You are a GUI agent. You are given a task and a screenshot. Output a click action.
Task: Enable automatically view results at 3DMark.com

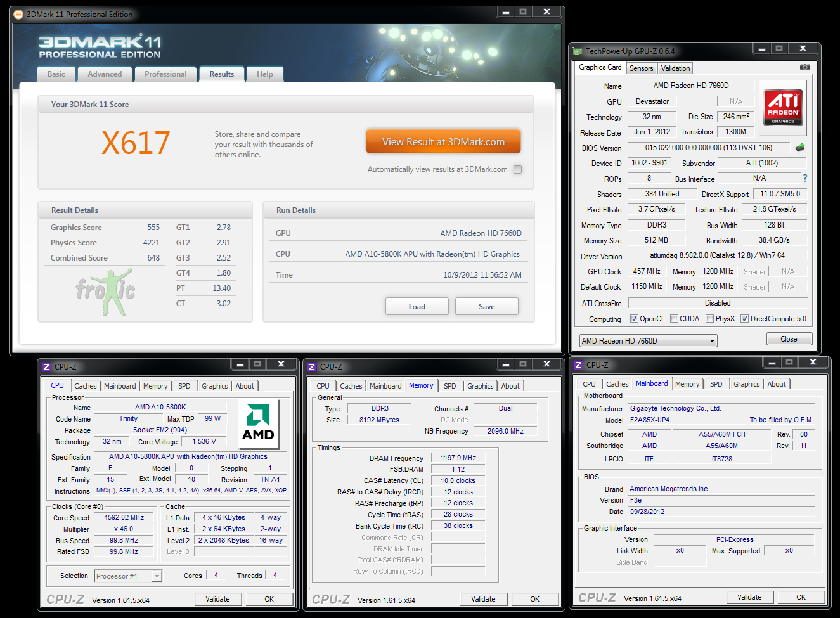click(518, 169)
